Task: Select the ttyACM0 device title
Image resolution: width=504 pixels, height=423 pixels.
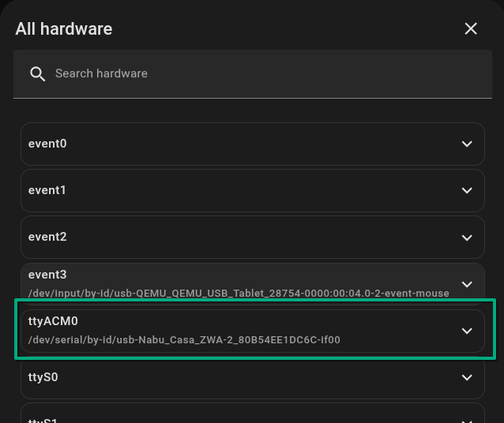Action: tap(53, 321)
